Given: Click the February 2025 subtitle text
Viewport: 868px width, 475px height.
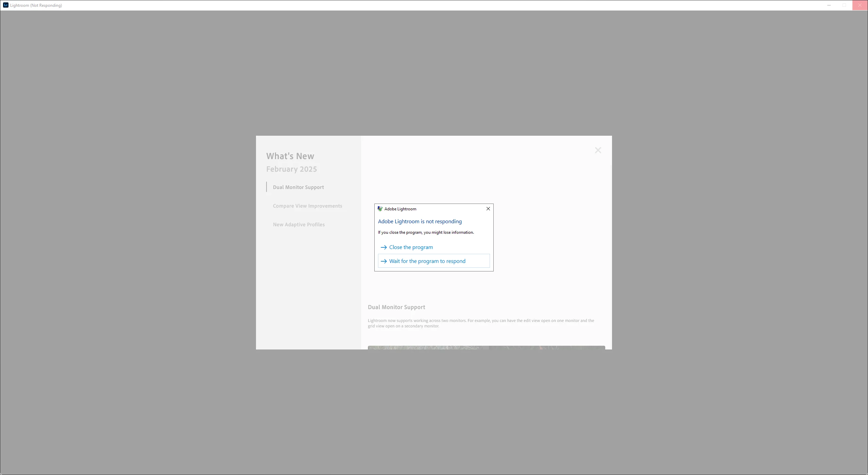Looking at the screenshot, I should (291, 169).
